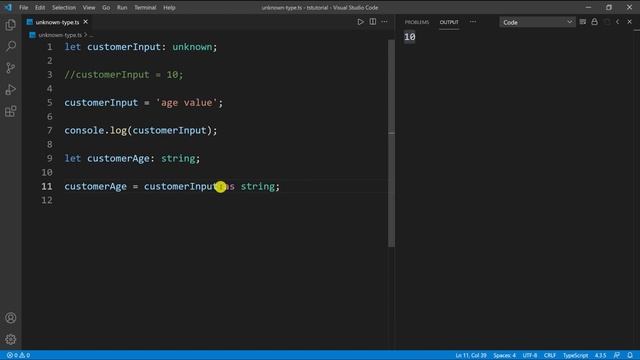The width and height of the screenshot is (640, 360).
Task: Open the Manage gear icon
Action: [11, 339]
